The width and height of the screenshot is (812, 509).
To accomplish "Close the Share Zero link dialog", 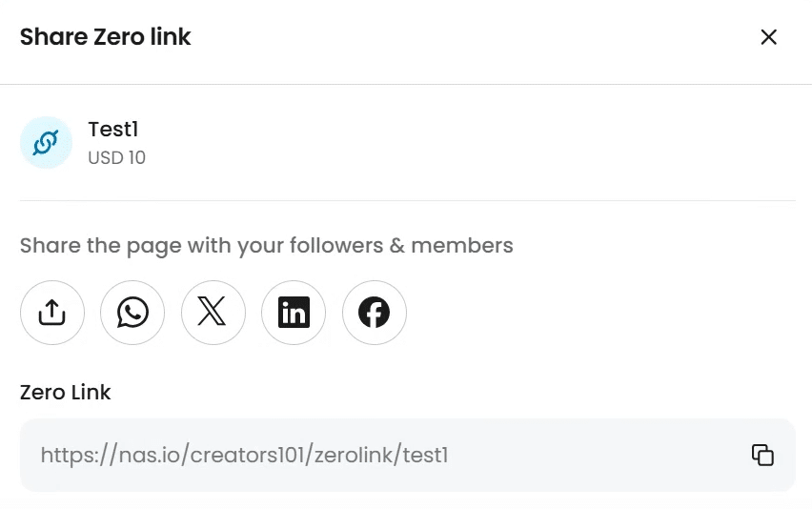I will [768, 37].
